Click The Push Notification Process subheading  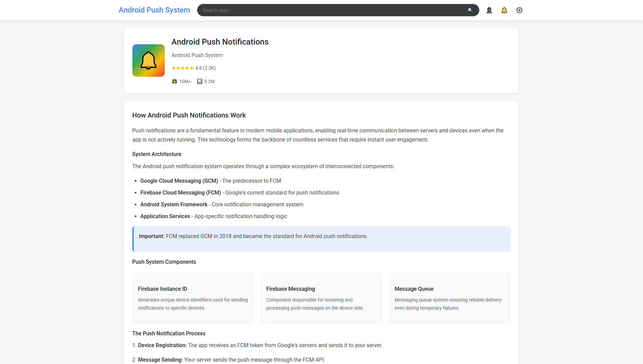tap(169, 334)
